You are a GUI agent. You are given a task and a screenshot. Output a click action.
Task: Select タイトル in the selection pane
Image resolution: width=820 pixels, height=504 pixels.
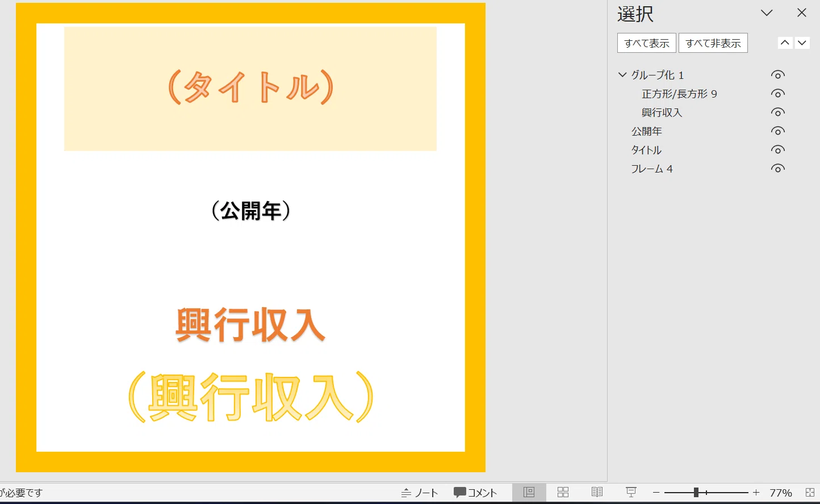pyautogui.click(x=646, y=150)
